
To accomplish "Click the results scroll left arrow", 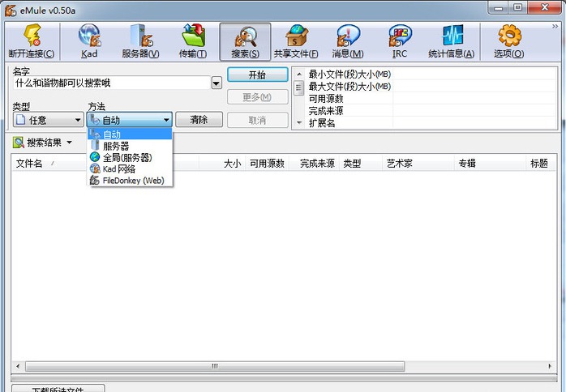I will 18,366.
